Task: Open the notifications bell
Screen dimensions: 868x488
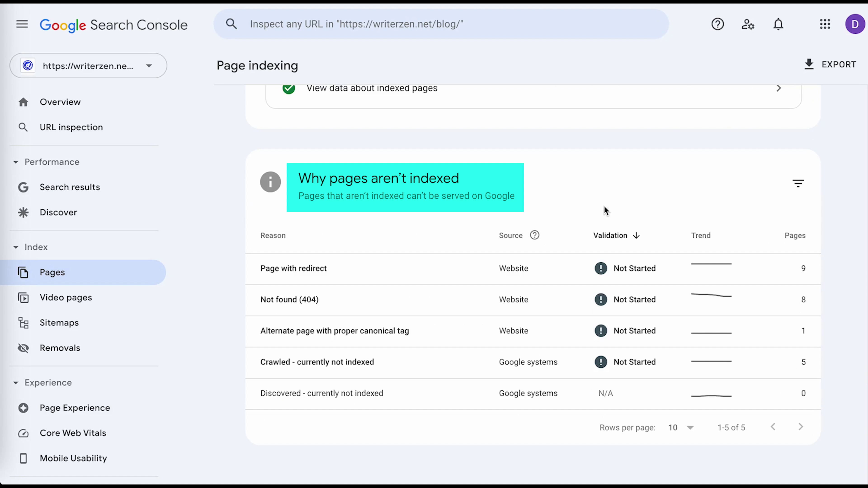Action: tap(778, 24)
